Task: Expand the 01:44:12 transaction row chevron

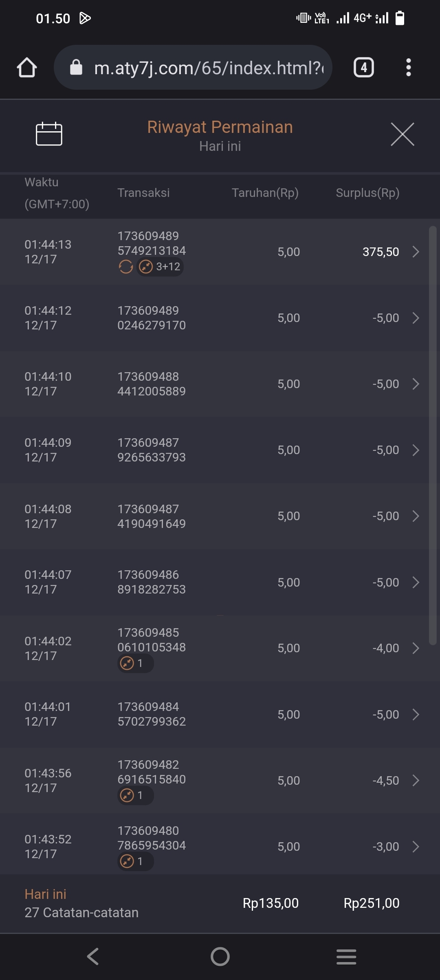Action: pyautogui.click(x=416, y=318)
